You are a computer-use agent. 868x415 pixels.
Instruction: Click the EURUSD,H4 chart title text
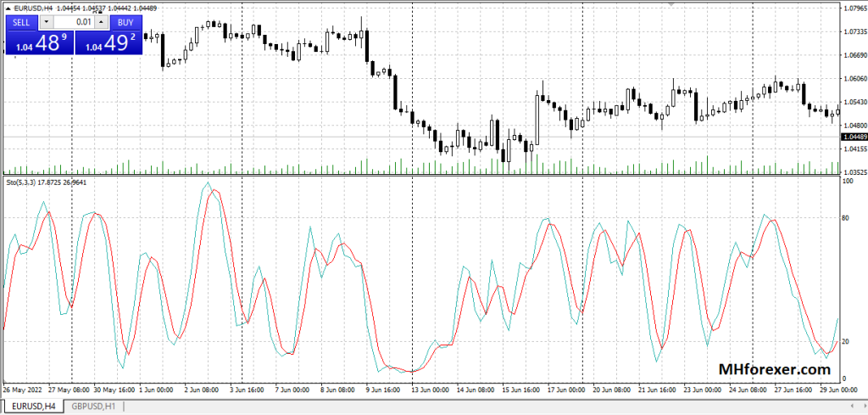[x=35, y=8]
